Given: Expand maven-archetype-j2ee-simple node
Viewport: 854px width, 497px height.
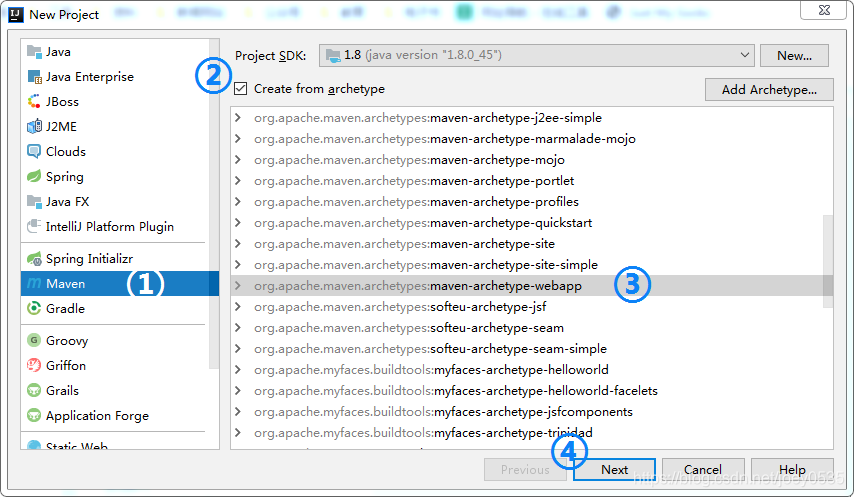Looking at the screenshot, I should pyautogui.click(x=237, y=118).
